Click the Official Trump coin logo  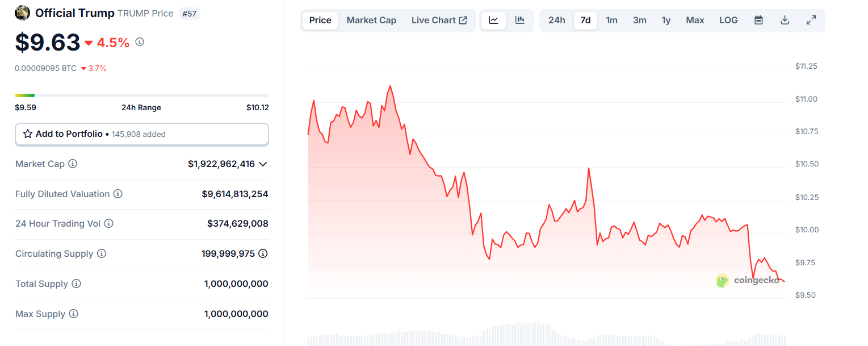(22, 12)
